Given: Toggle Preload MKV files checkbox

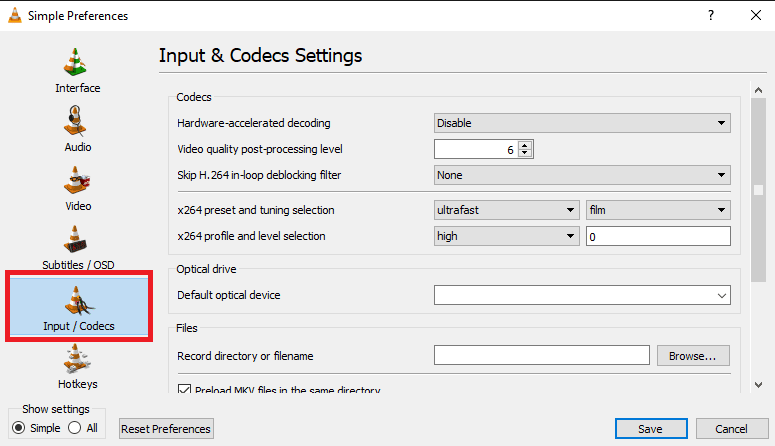Looking at the screenshot, I should click(x=184, y=389).
